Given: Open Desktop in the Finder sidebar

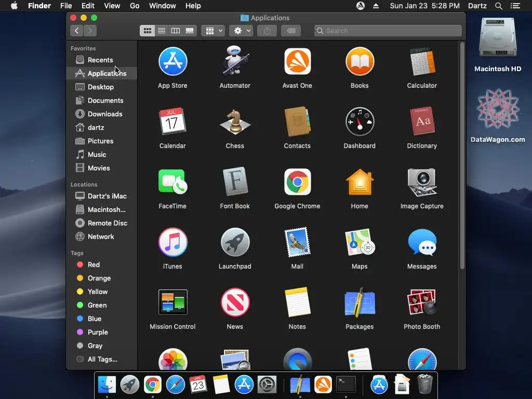Looking at the screenshot, I should click(x=102, y=87).
